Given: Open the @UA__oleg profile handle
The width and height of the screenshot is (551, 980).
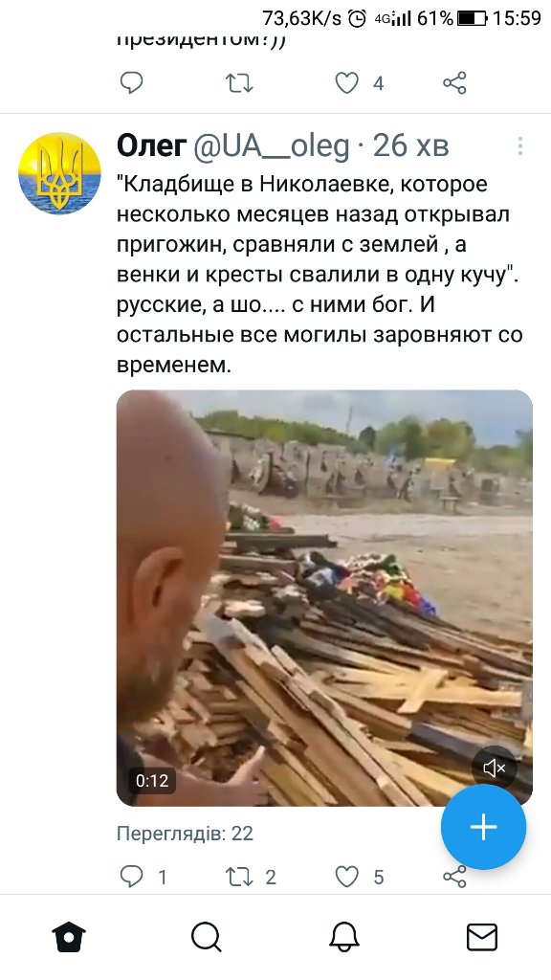Looking at the screenshot, I should pos(271,146).
